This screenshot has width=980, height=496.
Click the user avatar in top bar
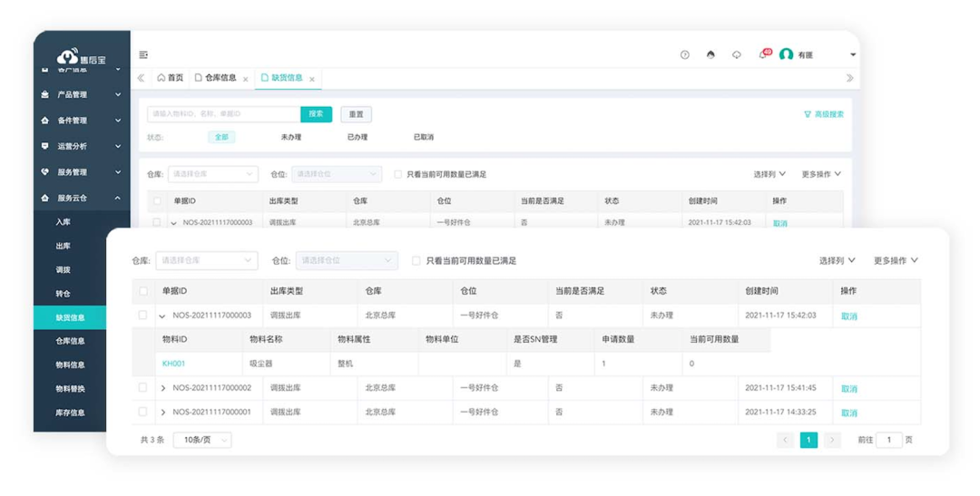point(787,55)
